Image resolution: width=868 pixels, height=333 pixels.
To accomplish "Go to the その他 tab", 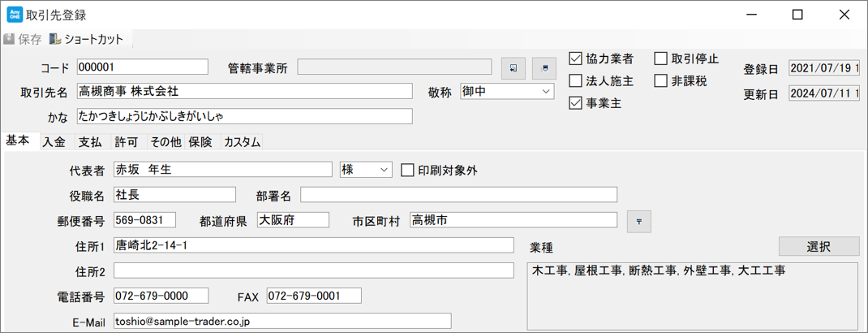I will click(x=166, y=142).
